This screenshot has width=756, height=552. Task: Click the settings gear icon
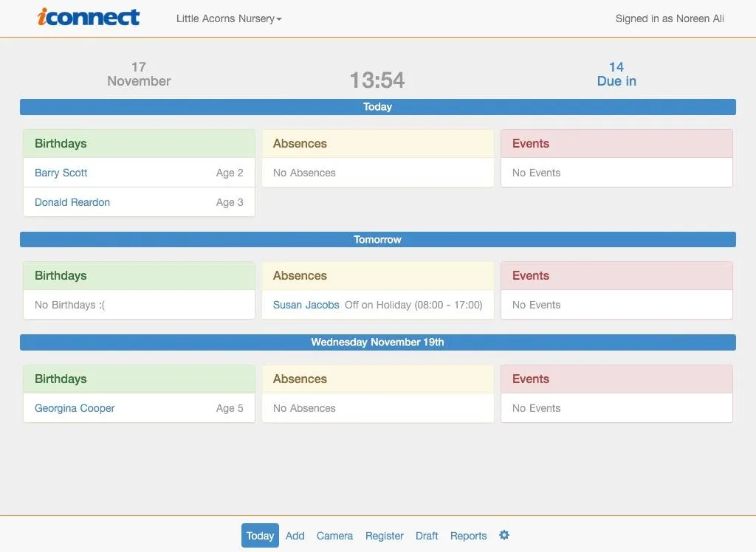coord(504,536)
